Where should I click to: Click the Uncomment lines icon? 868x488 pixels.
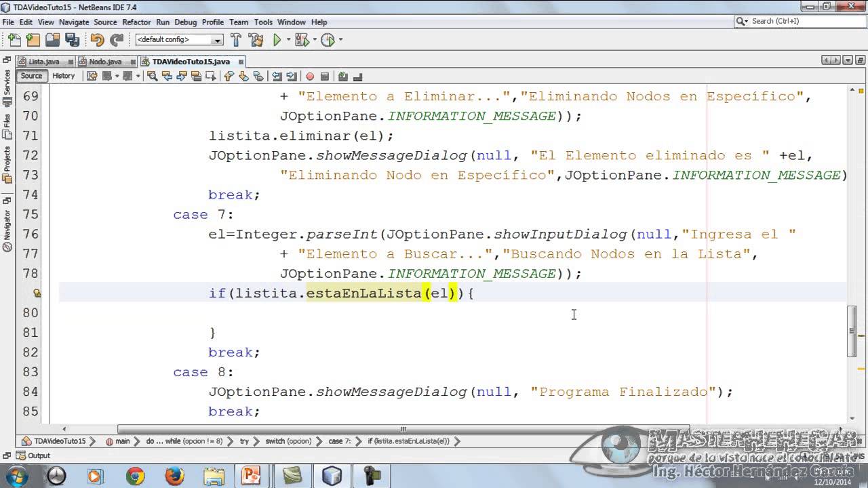pyautogui.click(x=357, y=76)
